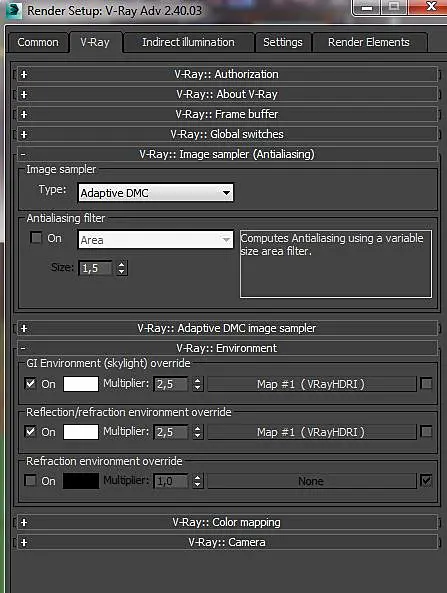Expand the V-Ray Camera rollout
This screenshot has width=447, height=593.
(x=227, y=542)
